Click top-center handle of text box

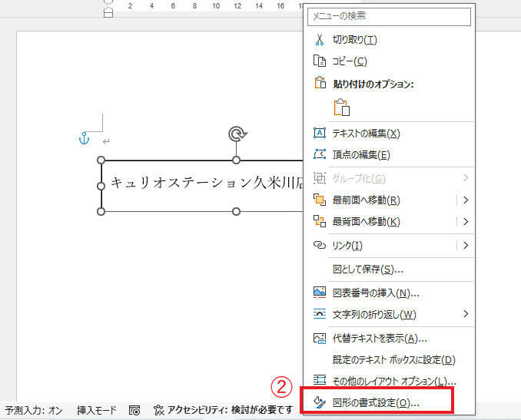point(236,160)
